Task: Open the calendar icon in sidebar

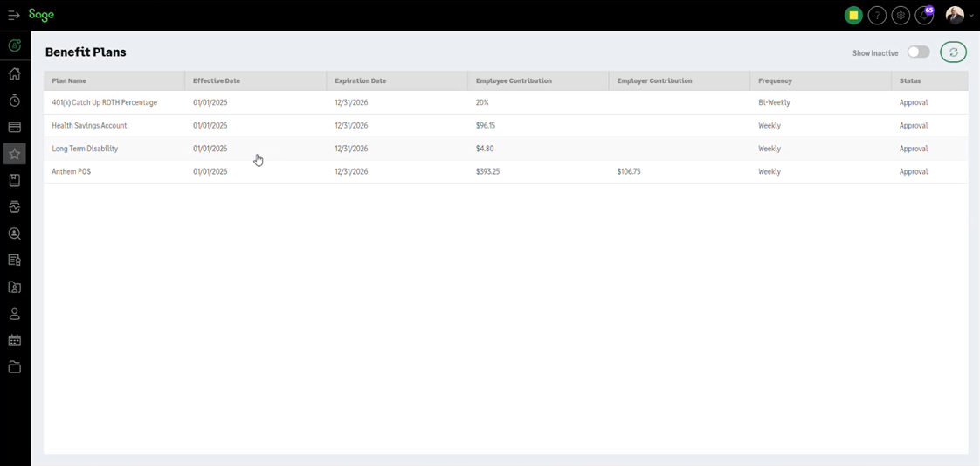Action: [x=15, y=340]
